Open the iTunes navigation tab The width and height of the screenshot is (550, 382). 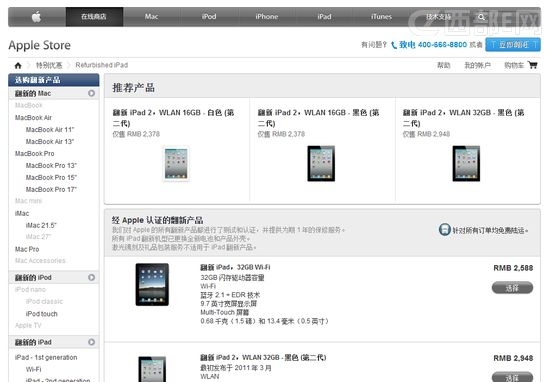coord(381,16)
